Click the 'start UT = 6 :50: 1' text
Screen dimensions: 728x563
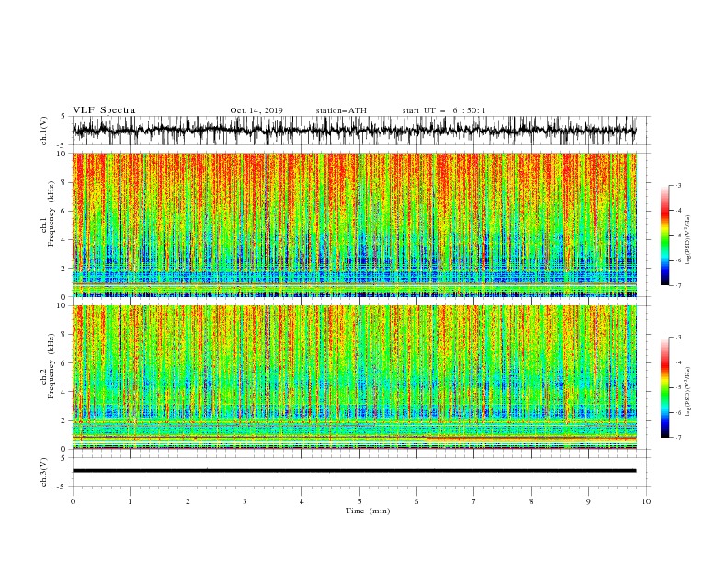pos(444,110)
